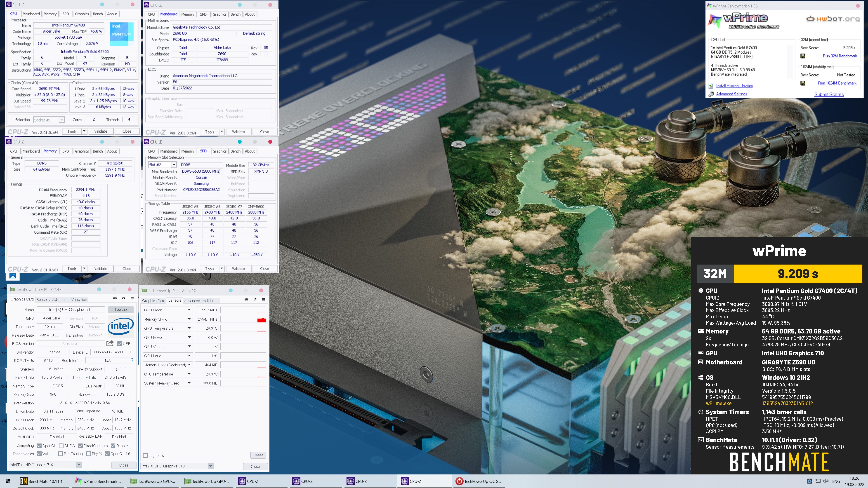This screenshot has height=488, width=868.
Task: Click the network icon in system tray
Action: click(x=818, y=481)
